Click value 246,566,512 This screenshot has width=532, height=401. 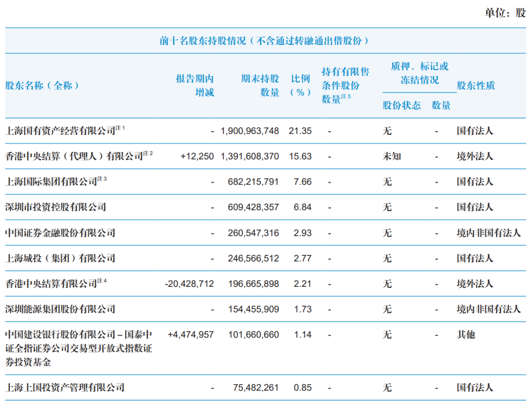(x=253, y=258)
